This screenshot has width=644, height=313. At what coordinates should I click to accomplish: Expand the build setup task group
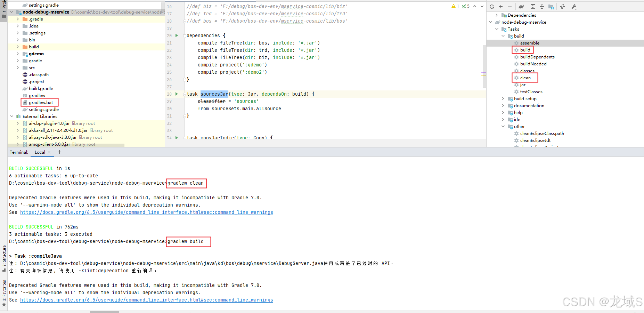503,98
